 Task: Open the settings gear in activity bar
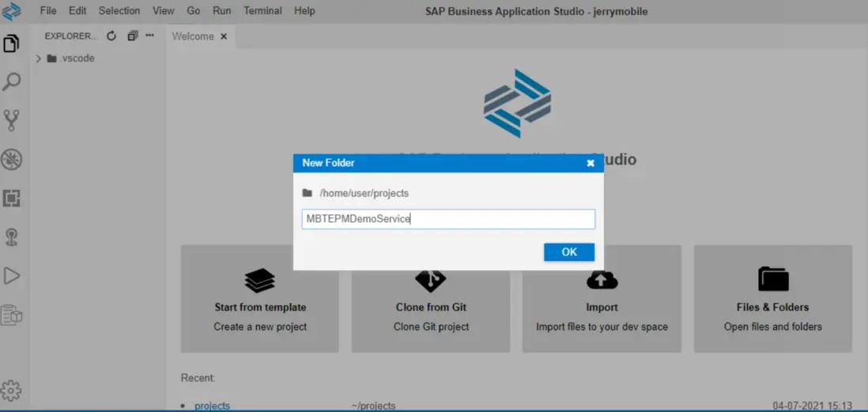point(11,391)
